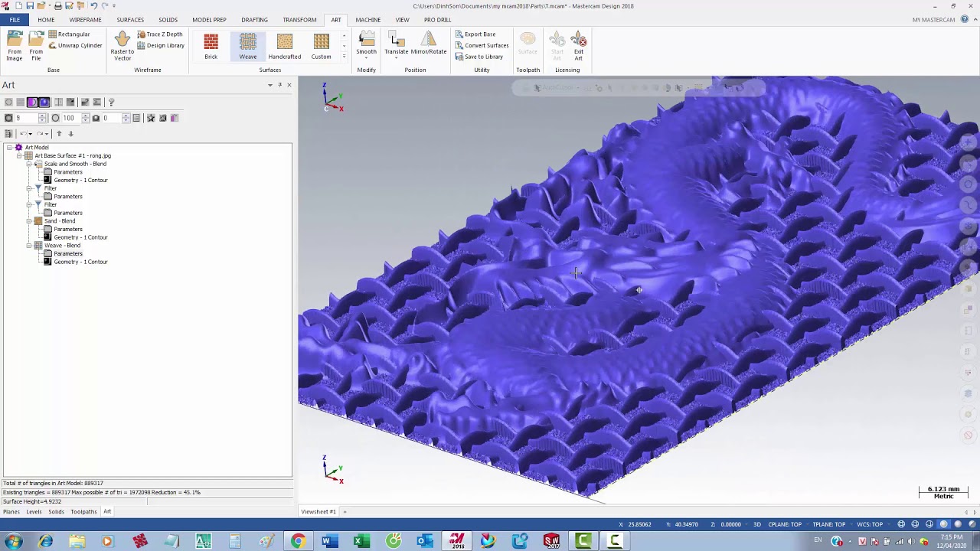Open MY MASTERCAM link
Image resolution: width=980 pixels, height=551 pixels.
[933, 20]
